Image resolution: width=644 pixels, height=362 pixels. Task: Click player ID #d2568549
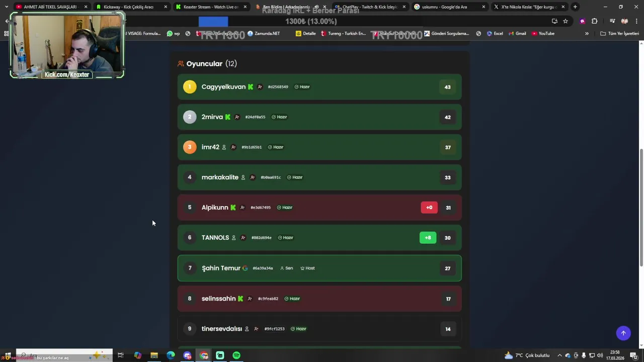pos(278,87)
